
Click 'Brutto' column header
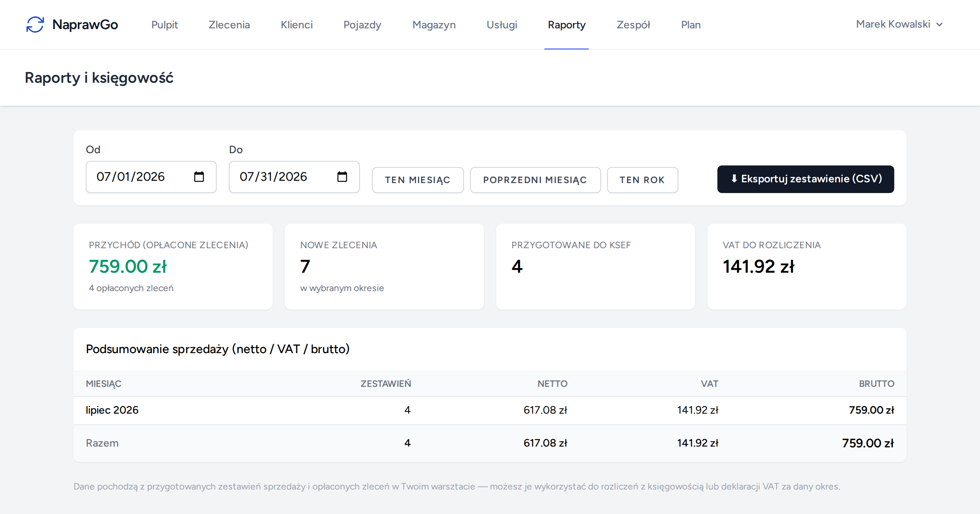pyautogui.click(x=877, y=384)
